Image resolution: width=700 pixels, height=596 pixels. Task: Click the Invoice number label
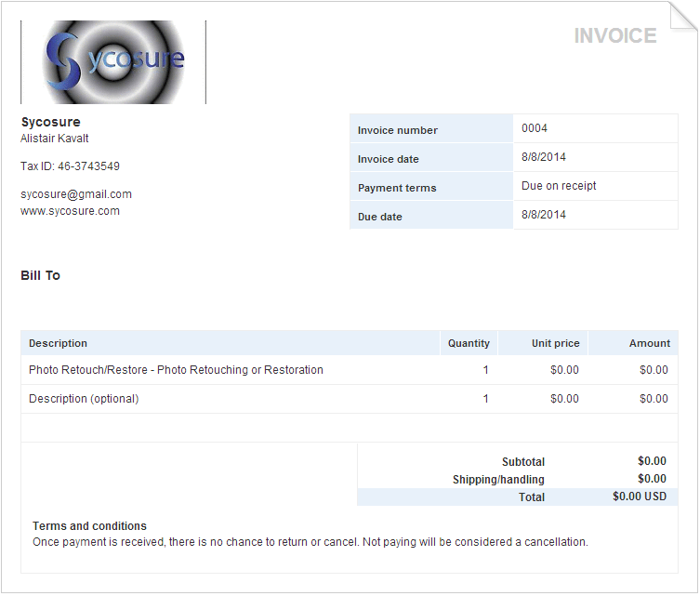(397, 130)
